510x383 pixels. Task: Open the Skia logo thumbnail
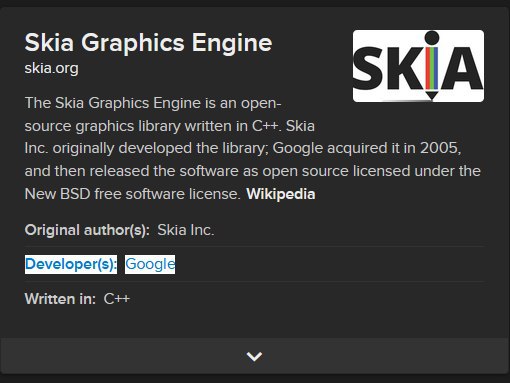pos(418,66)
